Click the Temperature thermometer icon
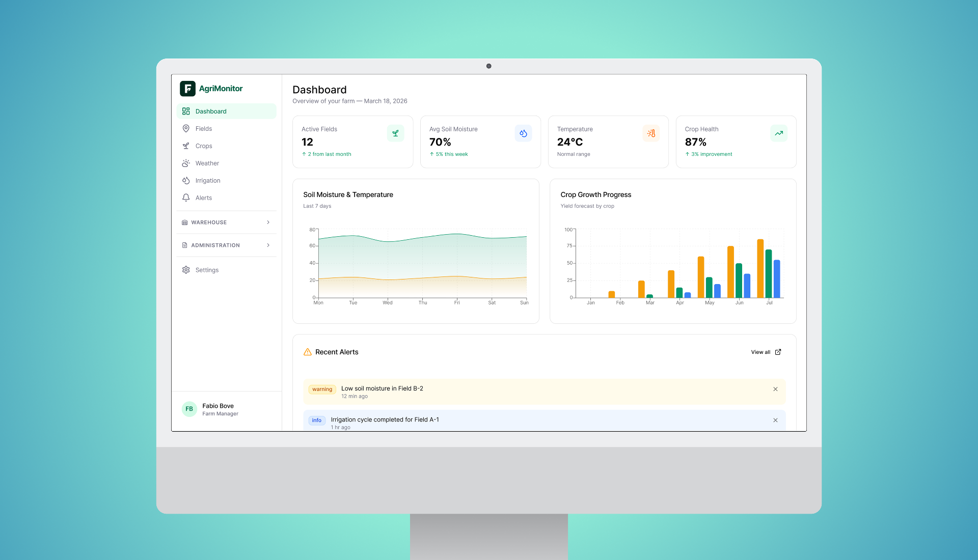Screen dimensions: 978x560 pyautogui.click(x=651, y=133)
